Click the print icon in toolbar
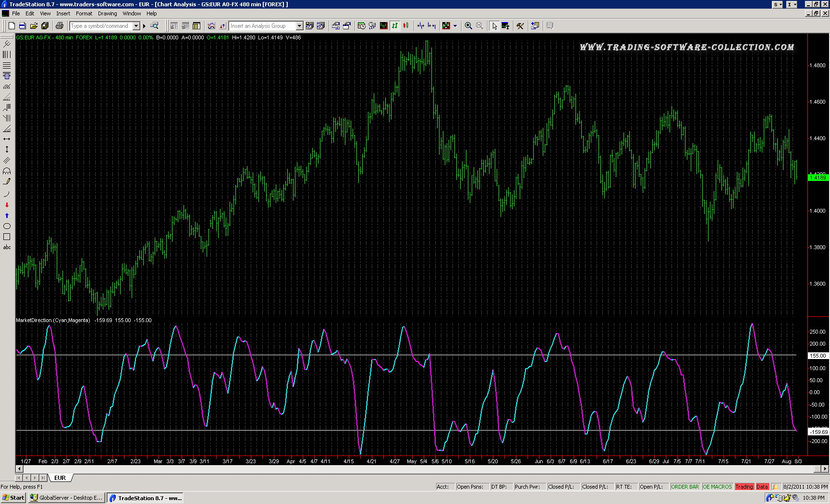 60,26
